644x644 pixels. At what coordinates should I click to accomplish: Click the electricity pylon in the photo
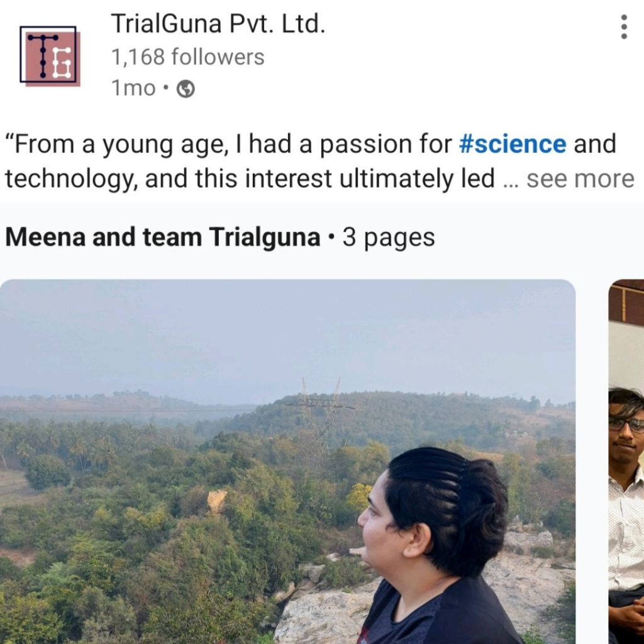coord(320,418)
